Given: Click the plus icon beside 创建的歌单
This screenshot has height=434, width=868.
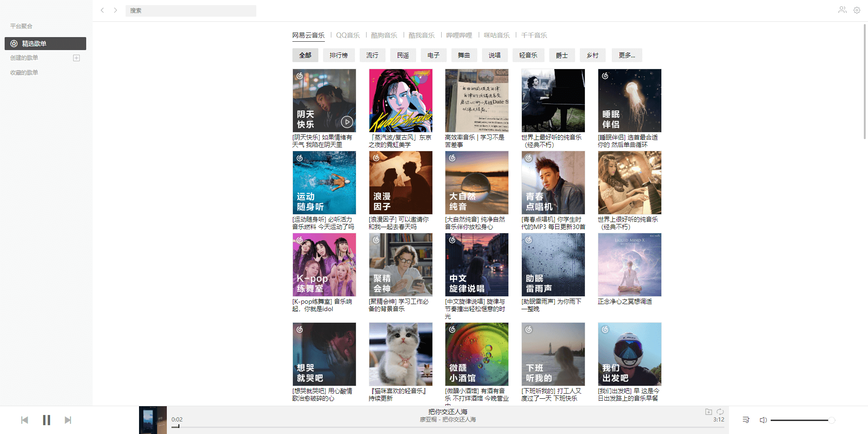Looking at the screenshot, I should pos(76,58).
